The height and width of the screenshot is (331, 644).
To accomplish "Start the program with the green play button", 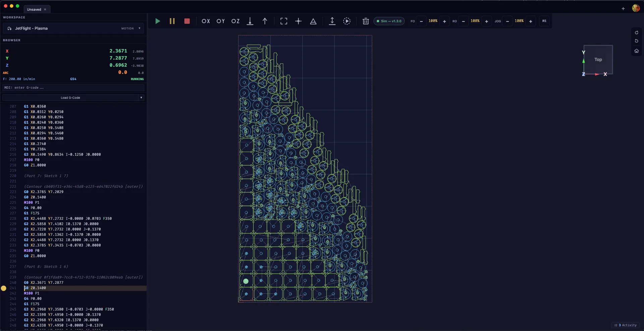I will coord(158,21).
